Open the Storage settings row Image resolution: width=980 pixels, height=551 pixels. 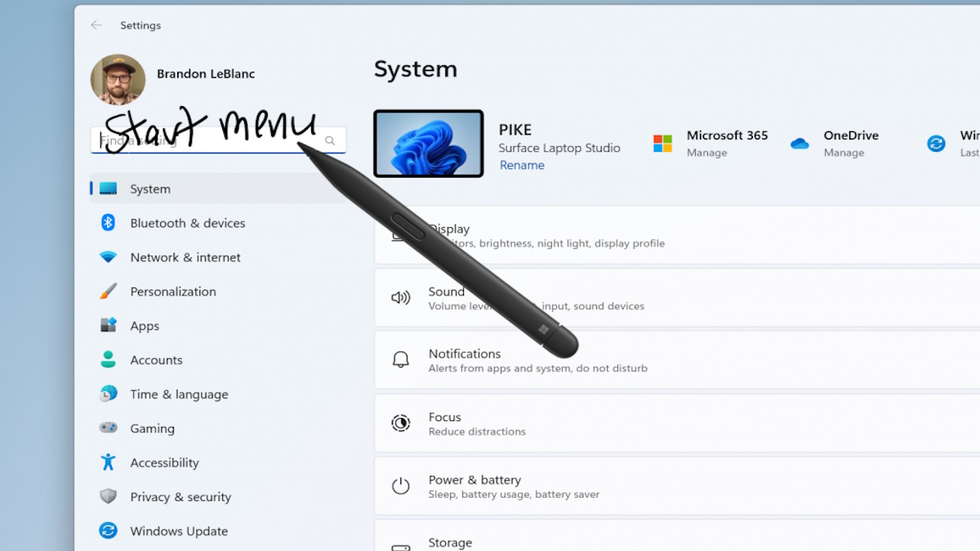(677, 535)
